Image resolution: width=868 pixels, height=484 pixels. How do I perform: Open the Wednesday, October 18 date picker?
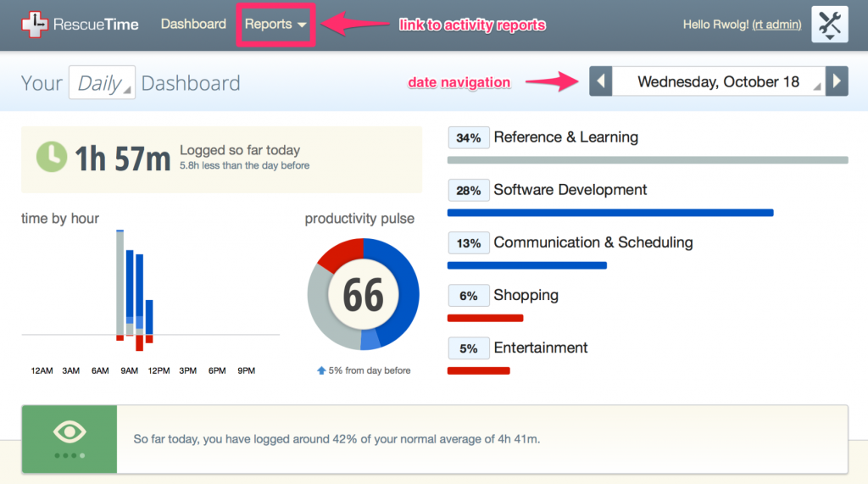(x=718, y=82)
